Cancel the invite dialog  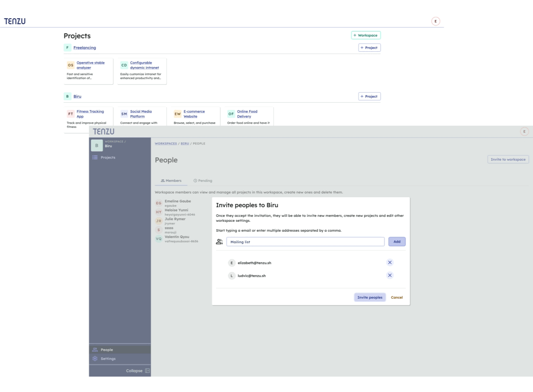point(396,297)
